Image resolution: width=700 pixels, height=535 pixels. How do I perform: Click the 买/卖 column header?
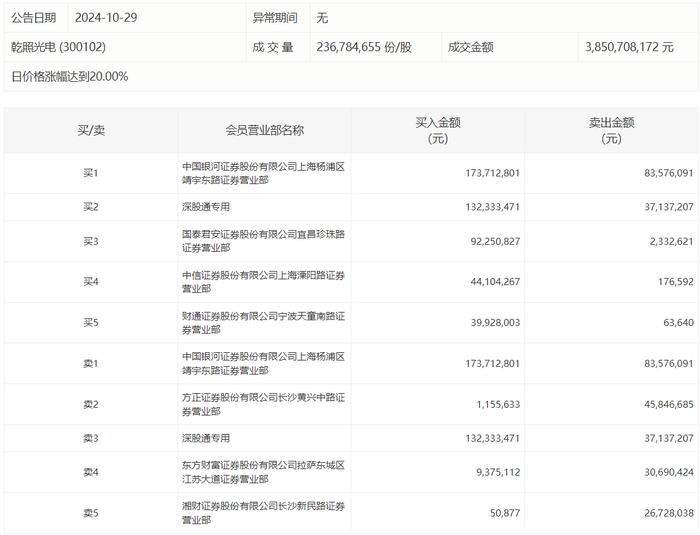[x=91, y=130]
